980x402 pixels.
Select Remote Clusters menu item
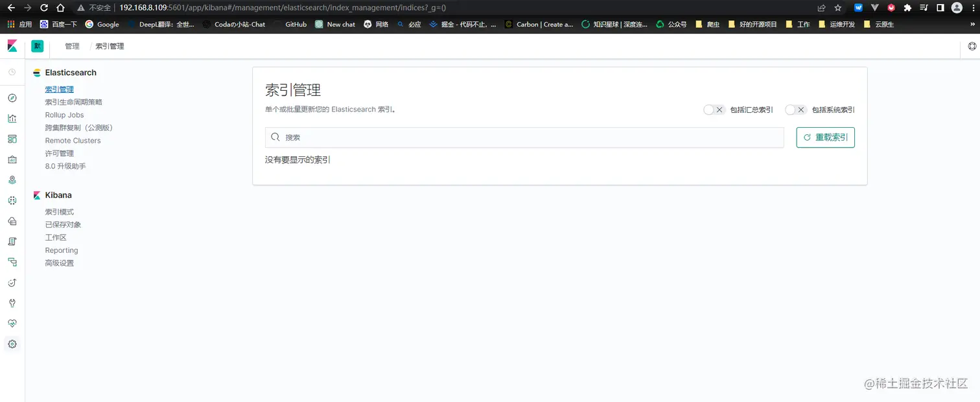tap(73, 141)
